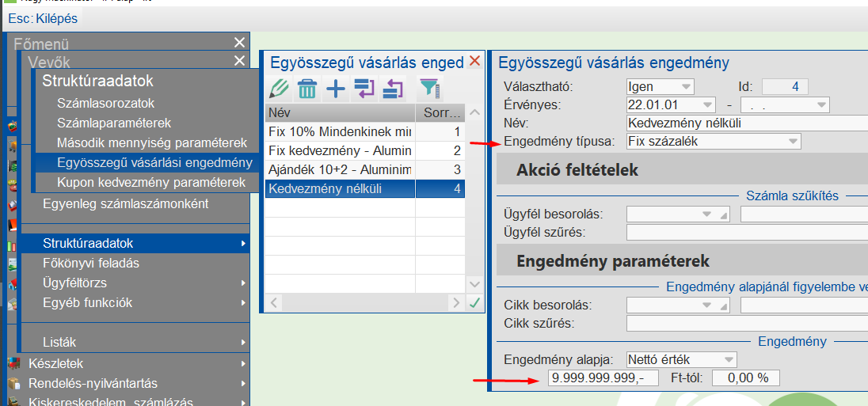Click the Id field showing 4
The image size is (868, 406).
(785, 87)
